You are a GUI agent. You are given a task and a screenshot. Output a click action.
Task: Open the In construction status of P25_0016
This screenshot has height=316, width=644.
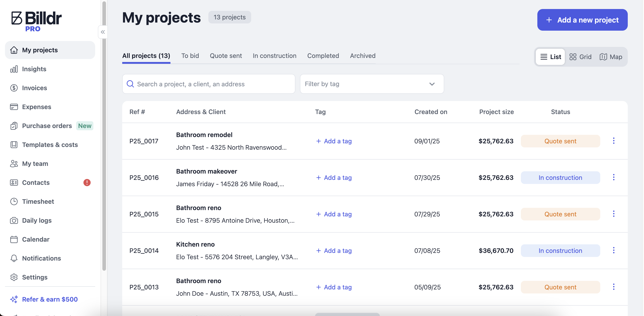click(560, 178)
